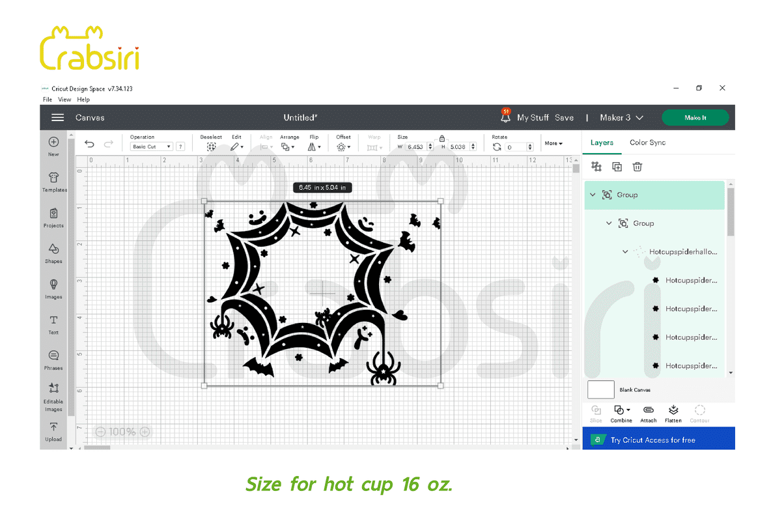Click the Width size input field
The width and height of the screenshot is (769, 532).
point(415,147)
